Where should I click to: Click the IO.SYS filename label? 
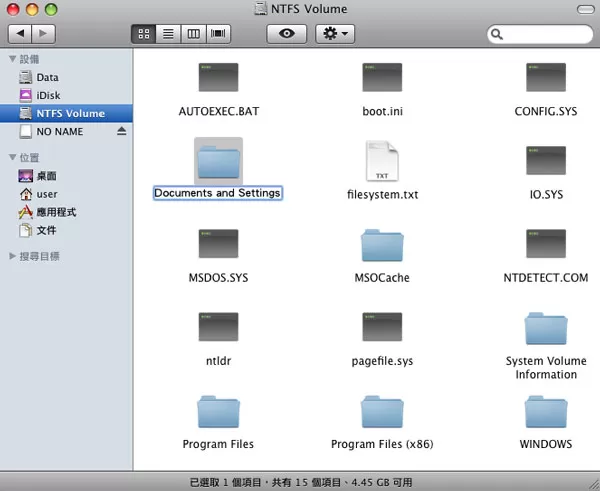point(546,194)
